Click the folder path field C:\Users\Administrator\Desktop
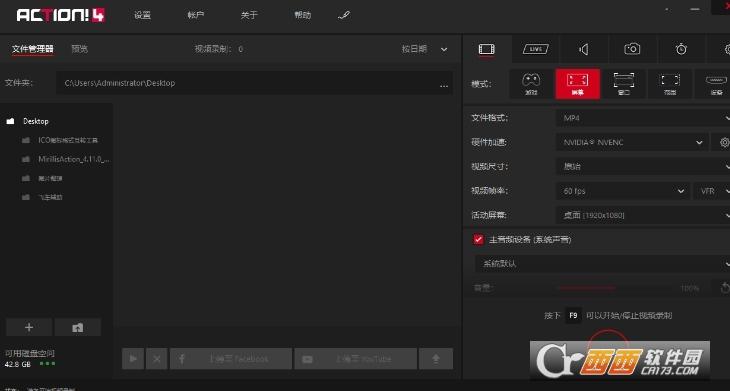Viewport: 730px width, 391px height. 254,83
